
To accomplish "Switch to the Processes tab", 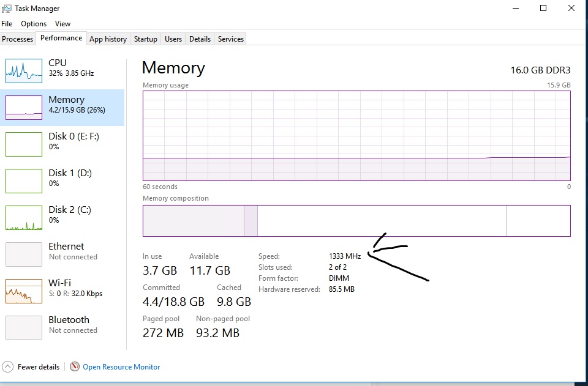I will [18, 39].
